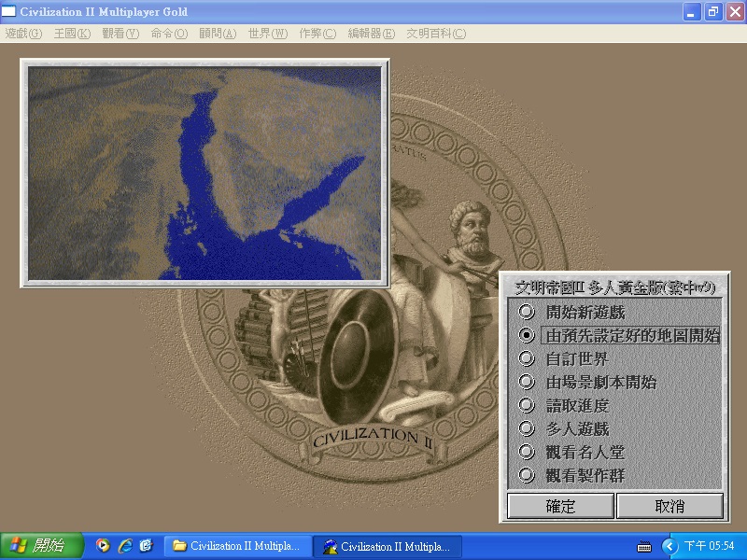Switch to Civilization II folder taskbar button
Screen dimensions: 747x560
coord(238,546)
